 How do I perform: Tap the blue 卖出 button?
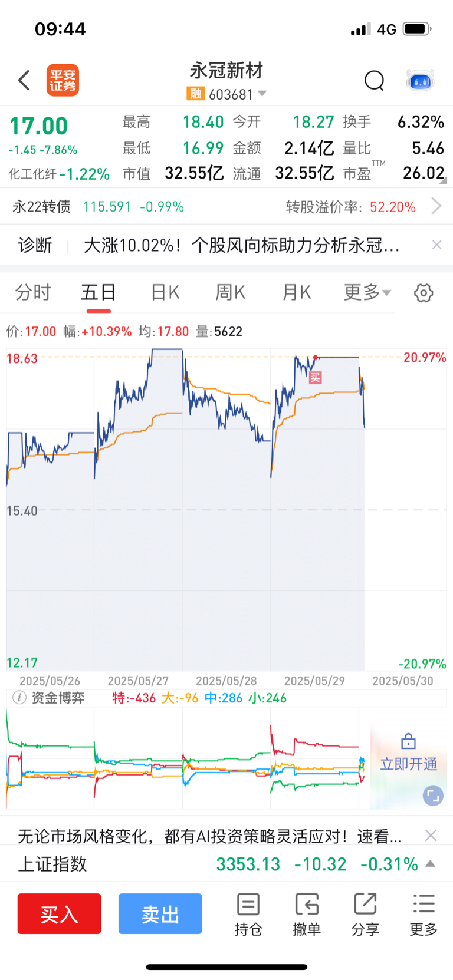160,914
